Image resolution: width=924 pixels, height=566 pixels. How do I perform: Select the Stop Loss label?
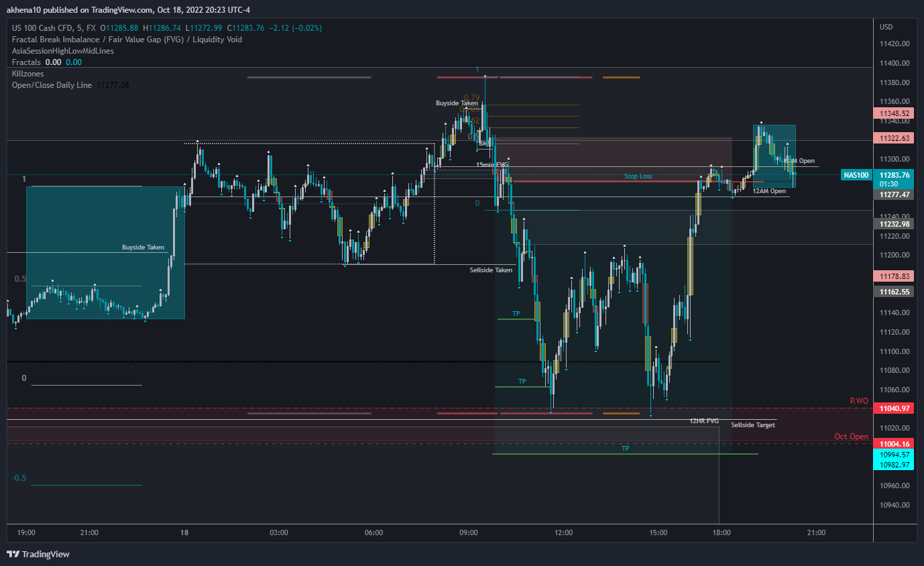point(638,176)
